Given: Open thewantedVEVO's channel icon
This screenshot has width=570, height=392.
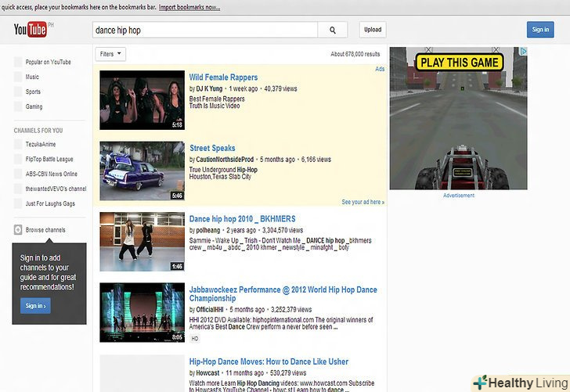Looking at the screenshot, I should [x=18, y=189].
